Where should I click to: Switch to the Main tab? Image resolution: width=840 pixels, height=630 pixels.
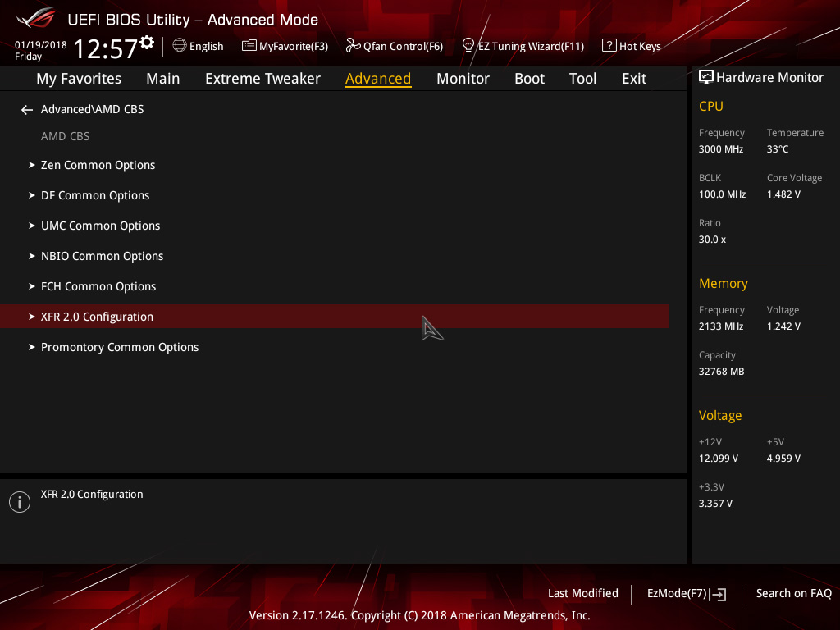point(163,79)
